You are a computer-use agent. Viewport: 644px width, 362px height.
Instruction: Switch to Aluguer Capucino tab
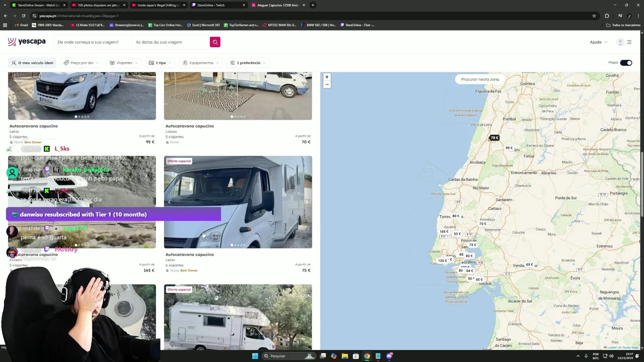[x=278, y=5]
